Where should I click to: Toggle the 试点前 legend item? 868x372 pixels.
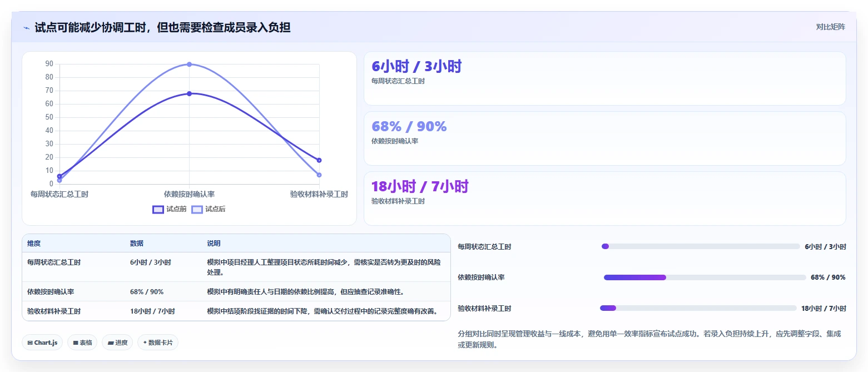[170, 209]
